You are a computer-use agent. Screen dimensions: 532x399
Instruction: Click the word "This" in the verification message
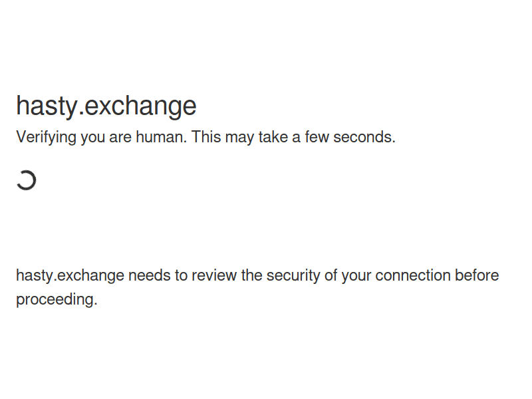click(206, 138)
